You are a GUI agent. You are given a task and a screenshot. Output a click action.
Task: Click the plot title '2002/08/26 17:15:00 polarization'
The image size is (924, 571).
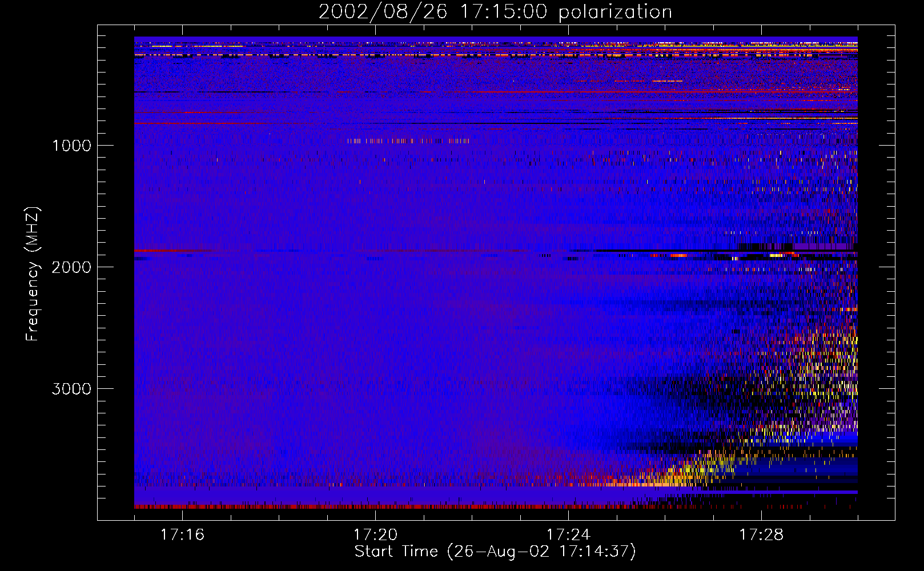(x=495, y=12)
